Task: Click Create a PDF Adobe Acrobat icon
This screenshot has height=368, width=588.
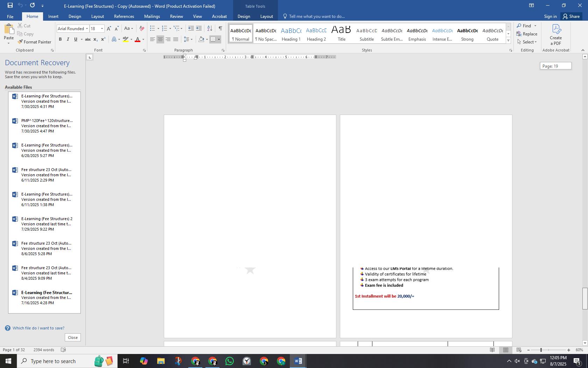Action: pyautogui.click(x=556, y=34)
